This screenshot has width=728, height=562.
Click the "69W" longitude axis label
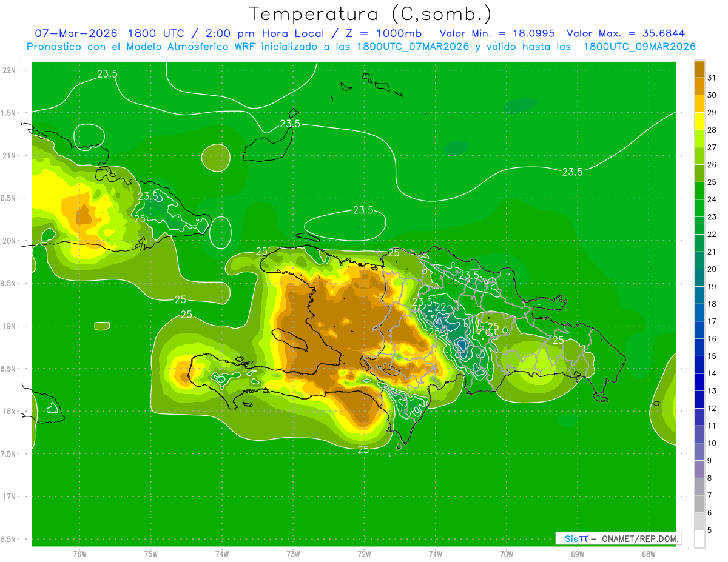click(x=578, y=554)
